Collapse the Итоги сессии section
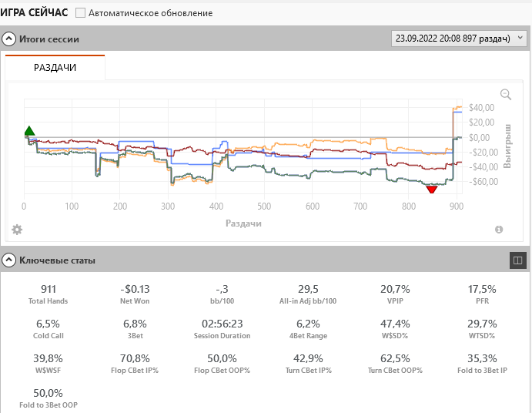 pyautogui.click(x=9, y=39)
